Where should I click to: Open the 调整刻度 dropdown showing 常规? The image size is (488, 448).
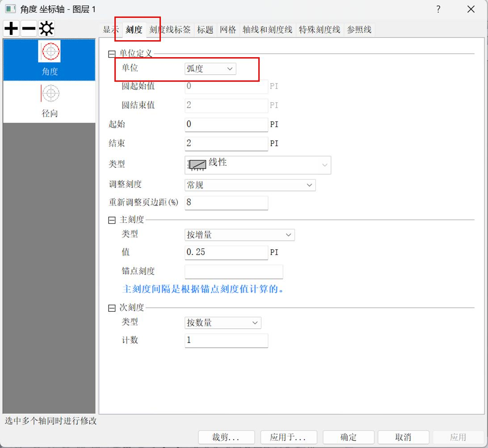tap(250, 185)
